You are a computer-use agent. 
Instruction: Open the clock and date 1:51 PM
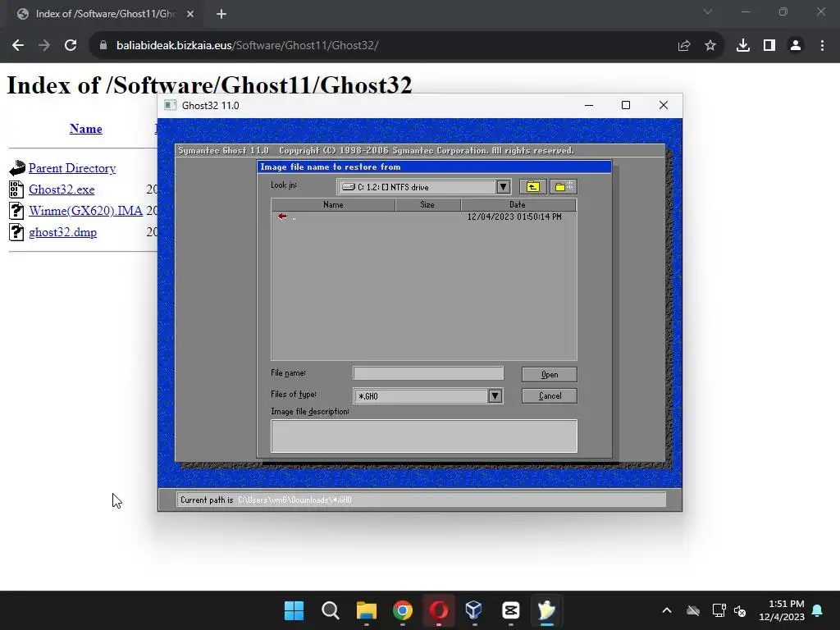[x=782, y=610]
